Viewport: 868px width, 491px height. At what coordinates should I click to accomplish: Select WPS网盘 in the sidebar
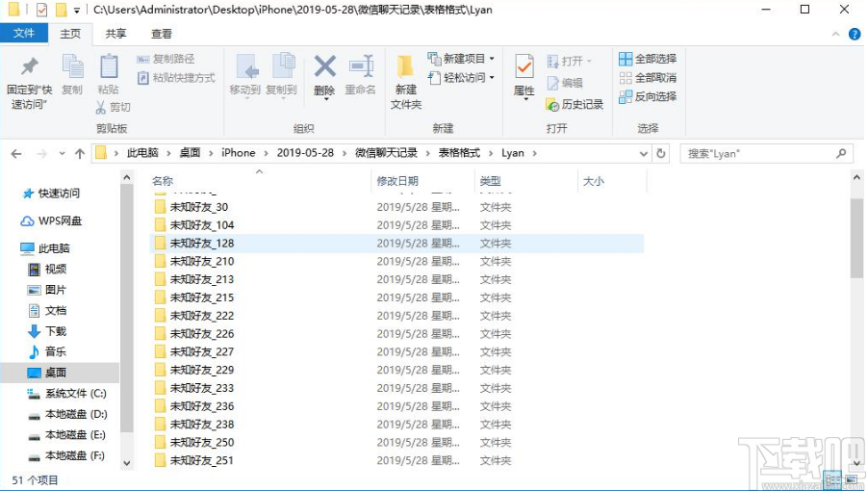51,220
